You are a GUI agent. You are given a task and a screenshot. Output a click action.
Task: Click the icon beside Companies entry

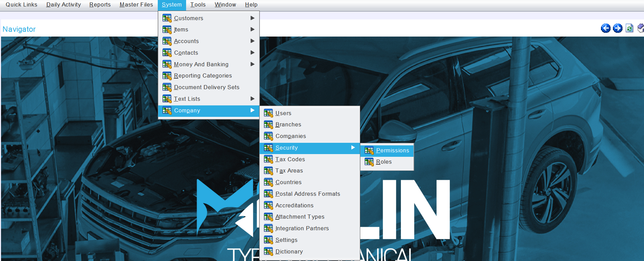tap(268, 136)
